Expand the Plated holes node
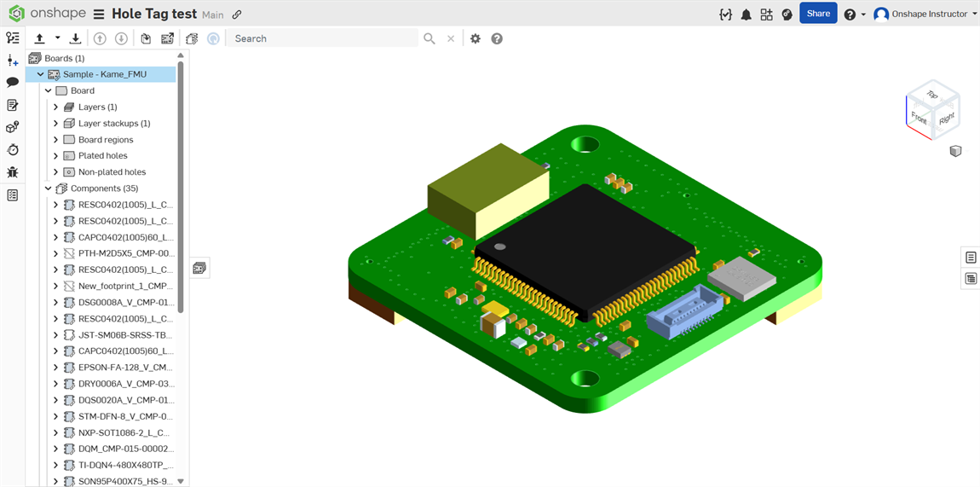The width and height of the screenshot is (980, 487). point(56,156)
